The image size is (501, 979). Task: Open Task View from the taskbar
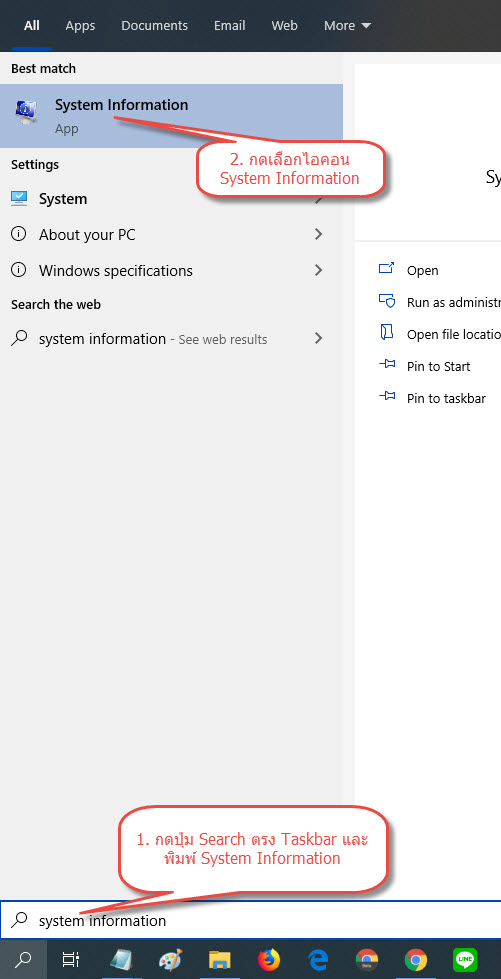click(71, 959)
